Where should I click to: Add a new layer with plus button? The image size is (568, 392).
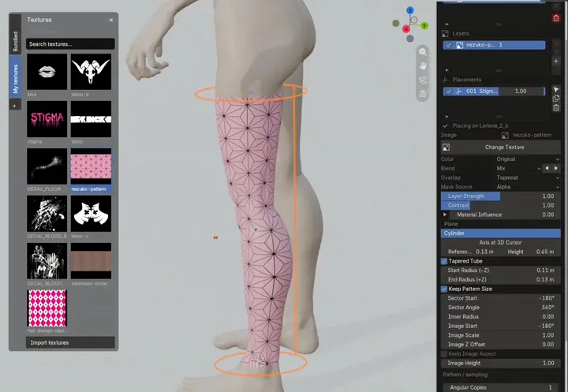[x=556, y=62]
